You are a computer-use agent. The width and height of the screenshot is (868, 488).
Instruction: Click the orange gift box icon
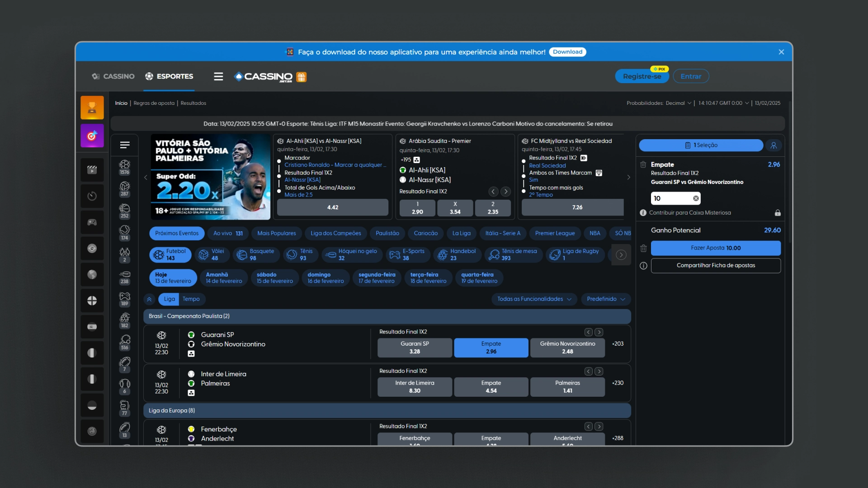302,77
